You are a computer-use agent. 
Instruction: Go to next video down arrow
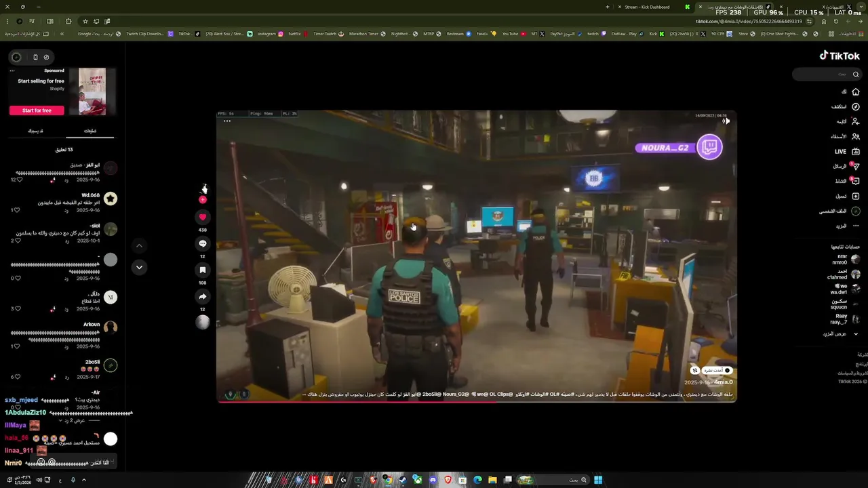click(139, 267)
